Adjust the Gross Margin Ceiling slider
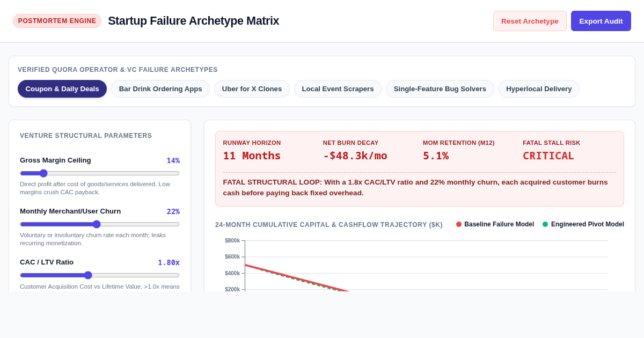The image size is (644, 338). click(x=100, y=173)
